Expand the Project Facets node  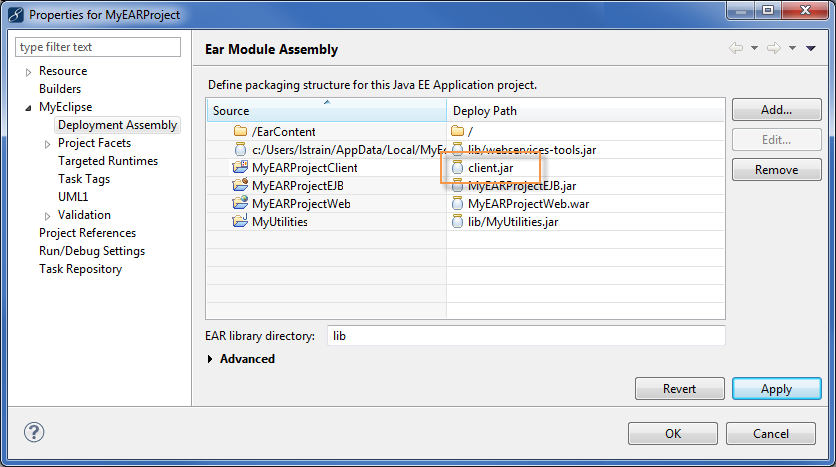[48, 144]
